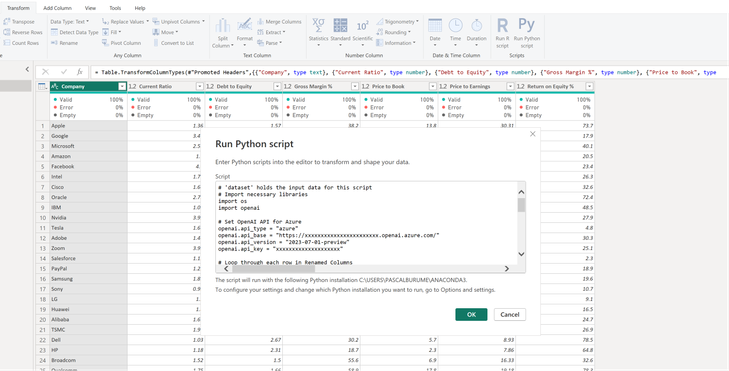This screenshot has width=729, height=371.
Task: Click the script scroll down arrow
Action: (x=521, y=254)
